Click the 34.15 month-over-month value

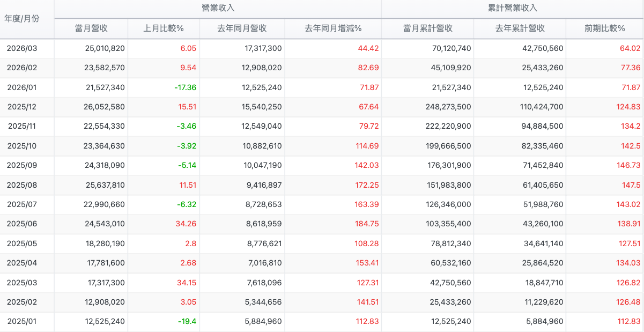pyautogui.click(x=187, y=283)
